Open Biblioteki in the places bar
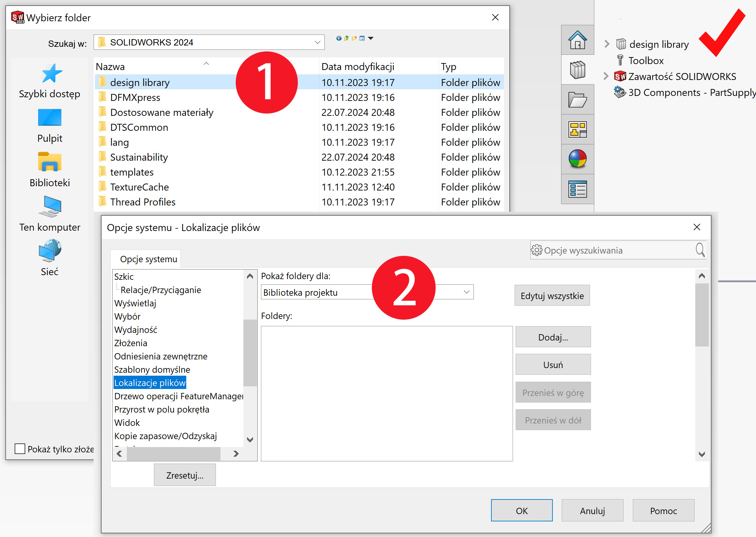Screen dimensions: 756x537 (x=49, y=170)
